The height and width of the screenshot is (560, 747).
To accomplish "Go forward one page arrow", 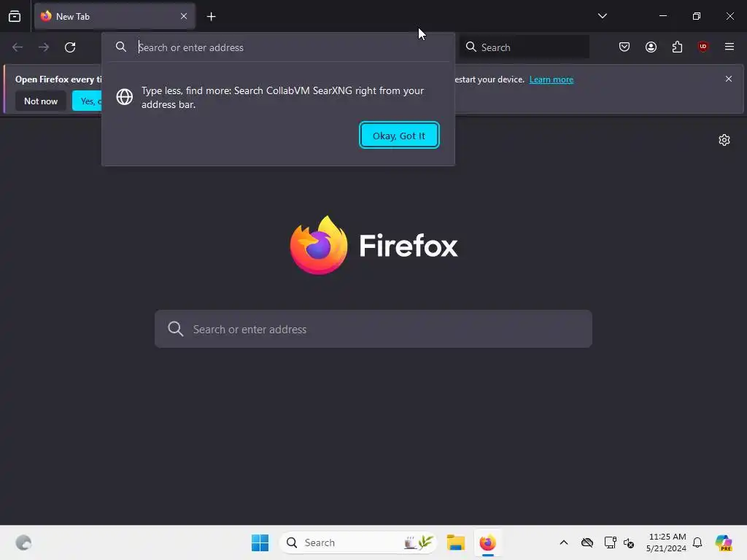I will [43, 47].
